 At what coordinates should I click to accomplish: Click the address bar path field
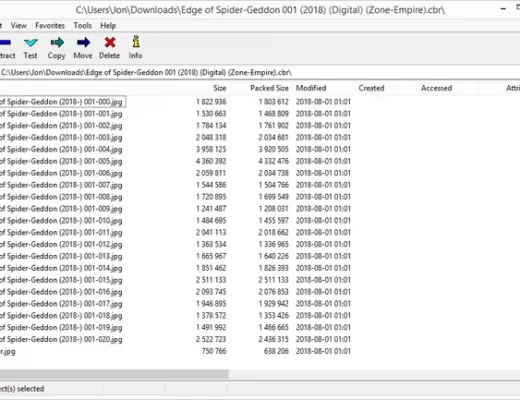[x=260, y=72]
